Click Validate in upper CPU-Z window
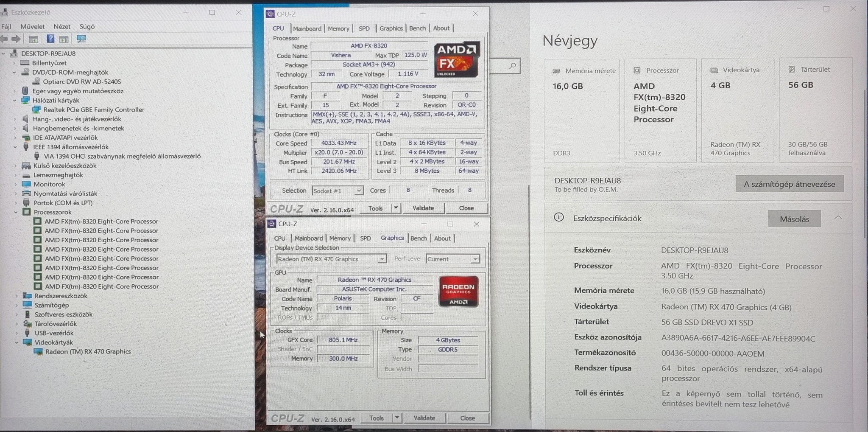868x432 pixels. point(423,208)
